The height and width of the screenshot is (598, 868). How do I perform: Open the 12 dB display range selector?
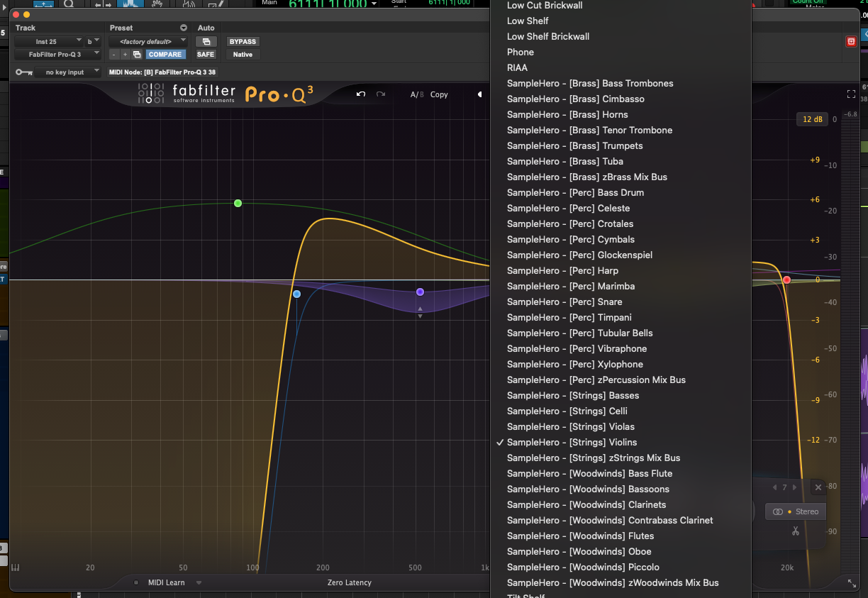[x=813, y=119]
